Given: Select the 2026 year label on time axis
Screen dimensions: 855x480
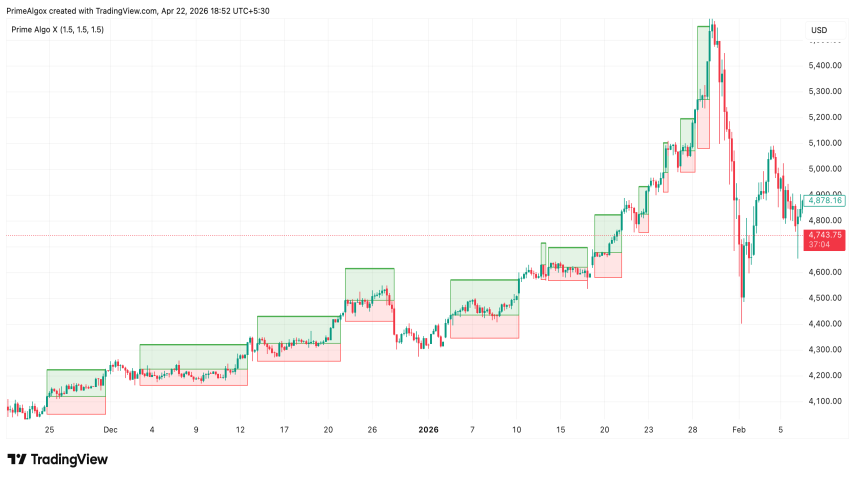Looking at the screenshot, I should [x=428, y=429].
